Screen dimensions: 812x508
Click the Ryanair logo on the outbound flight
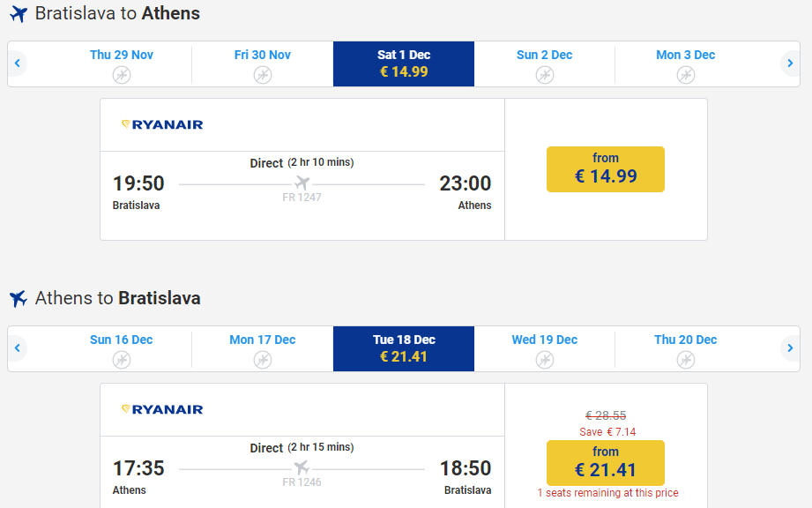tap(162, 124)
